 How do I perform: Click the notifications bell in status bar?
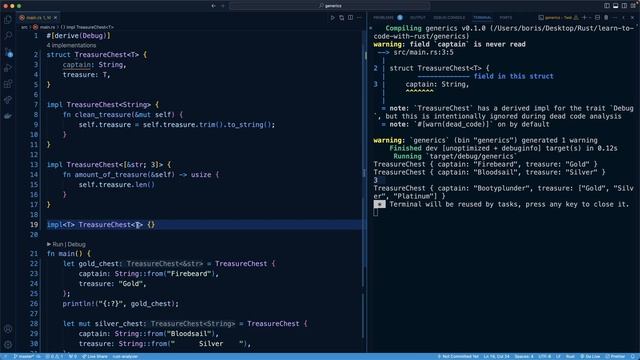[633, 356]
